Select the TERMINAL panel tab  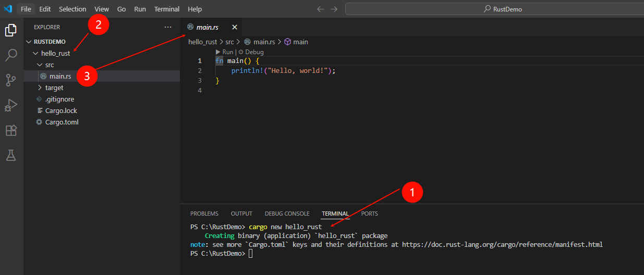(x=335, y=214)
